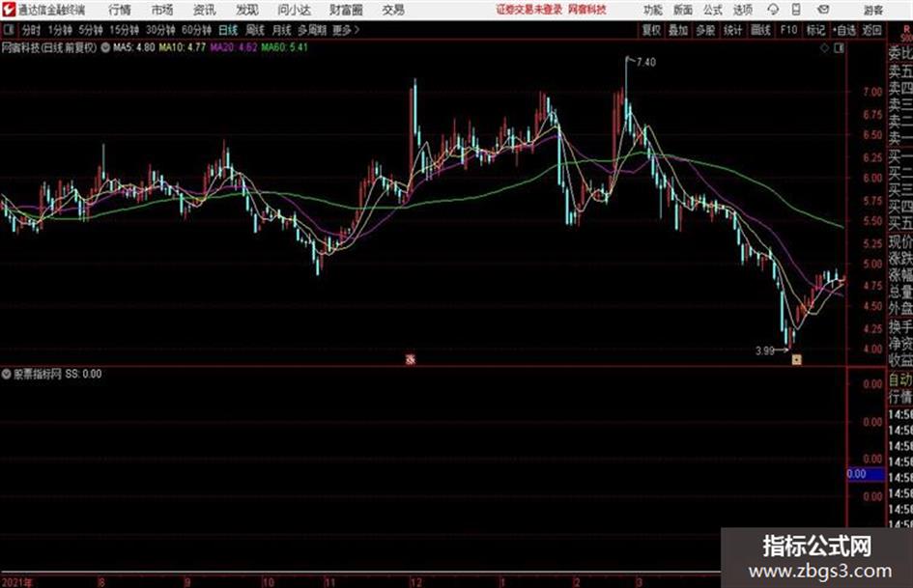Click the MA5: 4.80 indicator label
This screenshot has width=913, height=588.
point(134,47)
